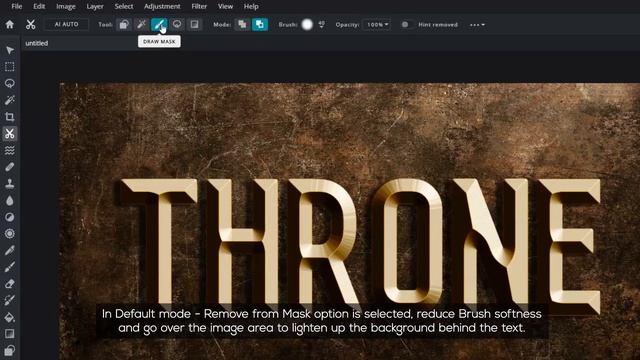Select the Shape tool at sidebar bottom

[x=10, y=350]
